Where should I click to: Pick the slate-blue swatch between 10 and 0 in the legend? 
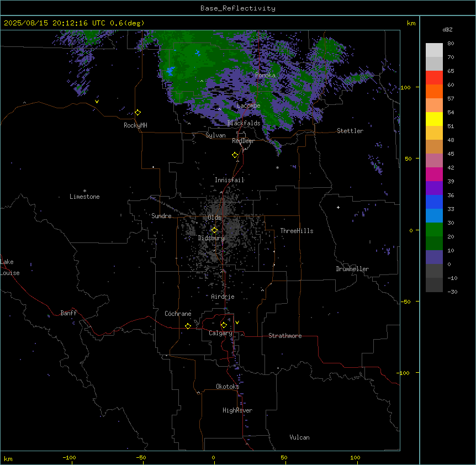[434, 257]
